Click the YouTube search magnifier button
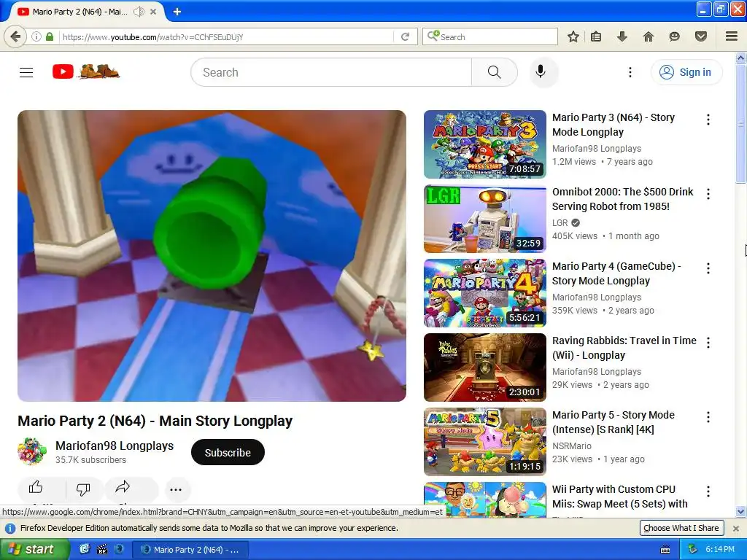Screen dimensions: 747x560 point(495,72)
